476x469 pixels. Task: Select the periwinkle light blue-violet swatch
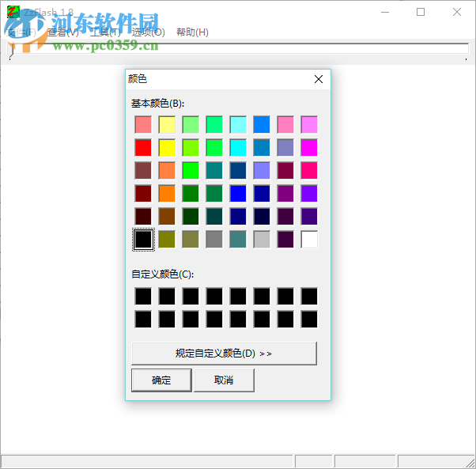[x=262, y=170]
